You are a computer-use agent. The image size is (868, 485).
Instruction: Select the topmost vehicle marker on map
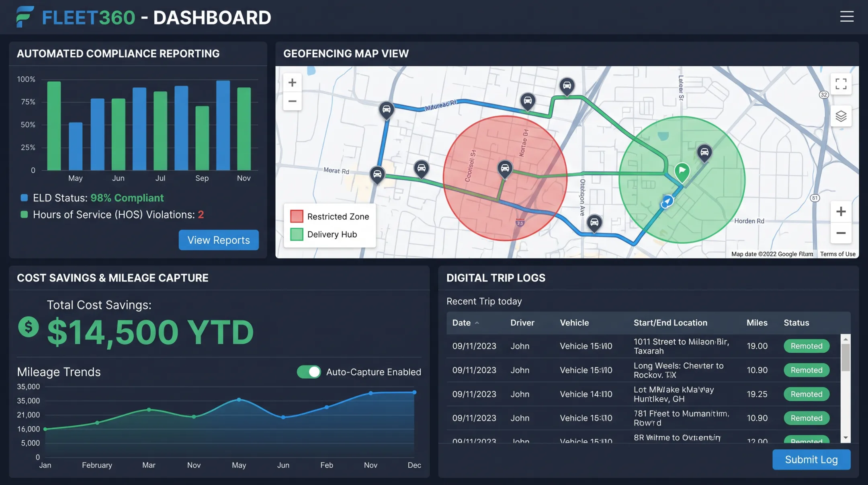click(x=567, y=86)
